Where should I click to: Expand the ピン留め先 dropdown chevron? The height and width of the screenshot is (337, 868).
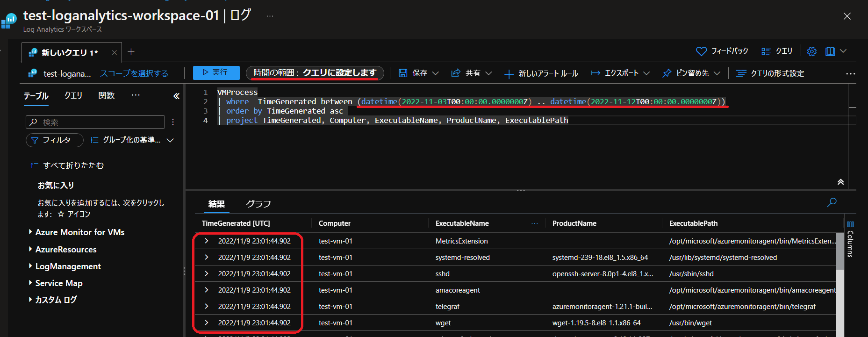tap(717, 73)
